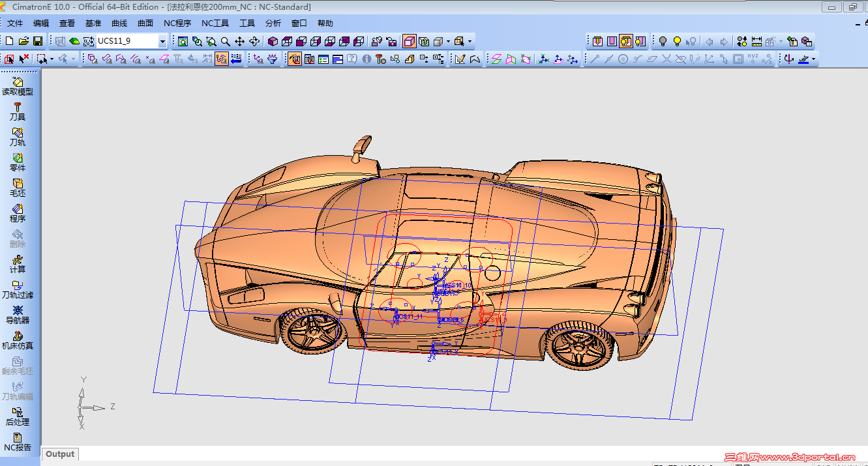868x466 pixels.
Task: Open the Procedure (程序) guide item
Action: [18, 213]
